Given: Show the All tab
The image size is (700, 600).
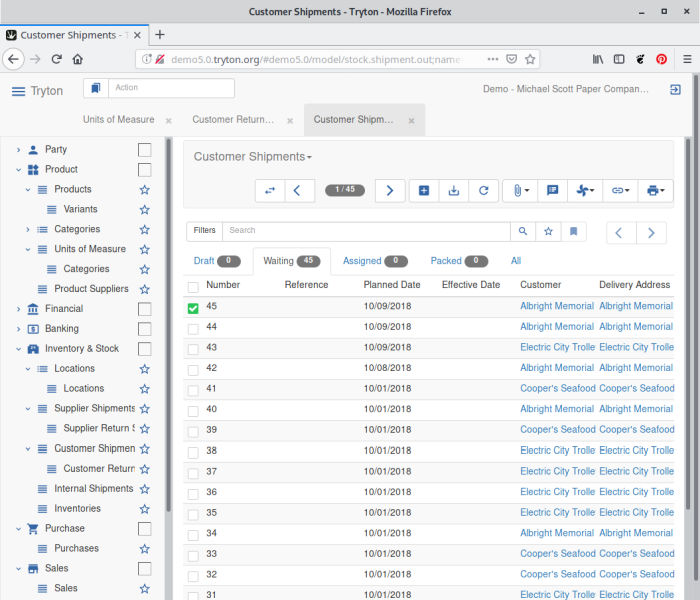Looking at the screenshot, I should (x=516, y=261).
